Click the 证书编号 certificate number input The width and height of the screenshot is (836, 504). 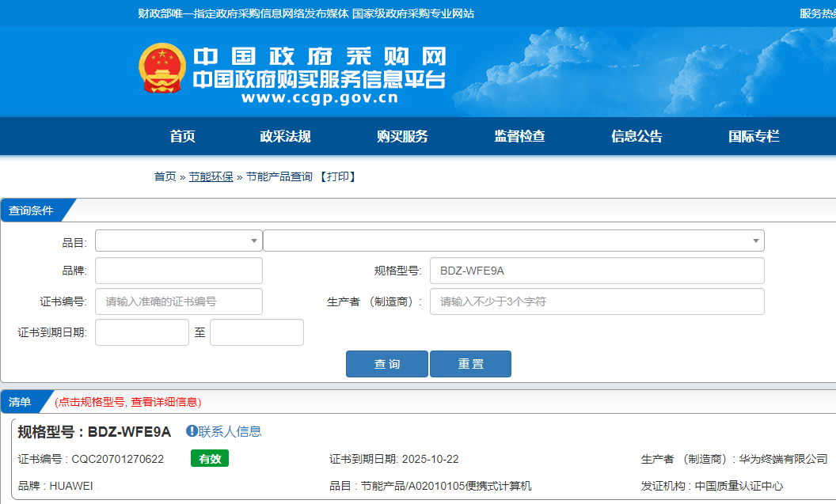pos(179,301)
